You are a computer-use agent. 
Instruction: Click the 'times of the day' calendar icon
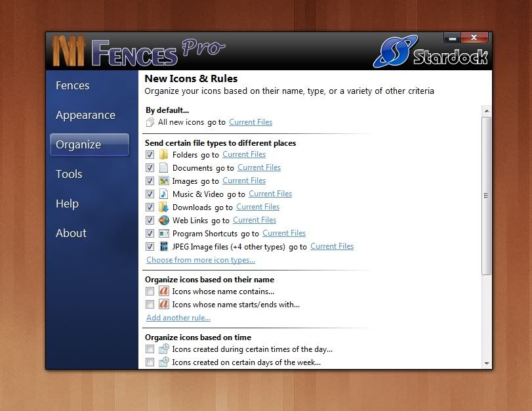(164, 349)
